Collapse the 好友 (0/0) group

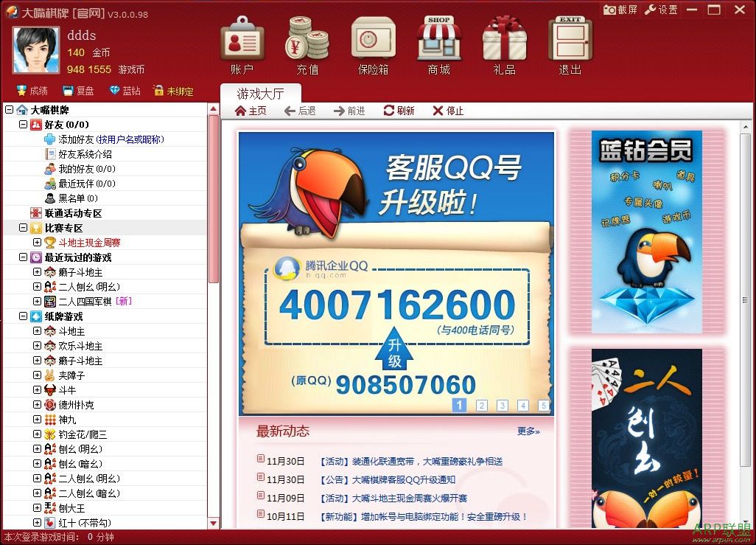click(23, 125)
